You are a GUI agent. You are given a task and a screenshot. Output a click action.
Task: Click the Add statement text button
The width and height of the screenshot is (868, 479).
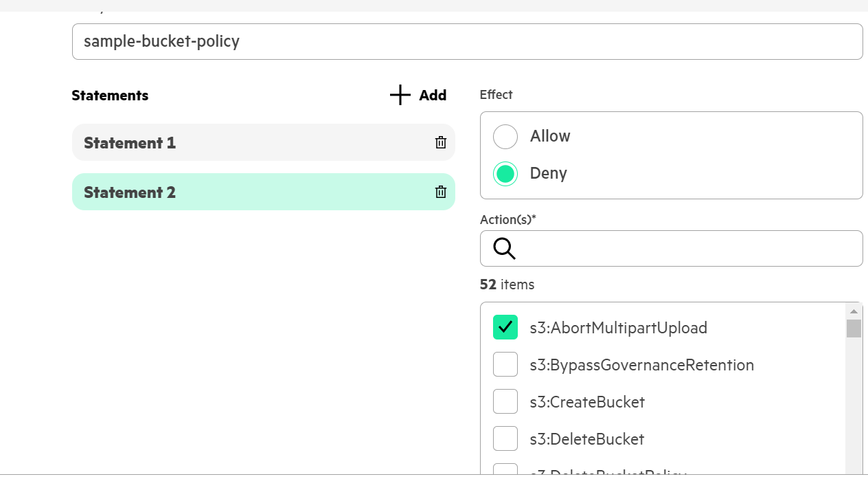433,96
